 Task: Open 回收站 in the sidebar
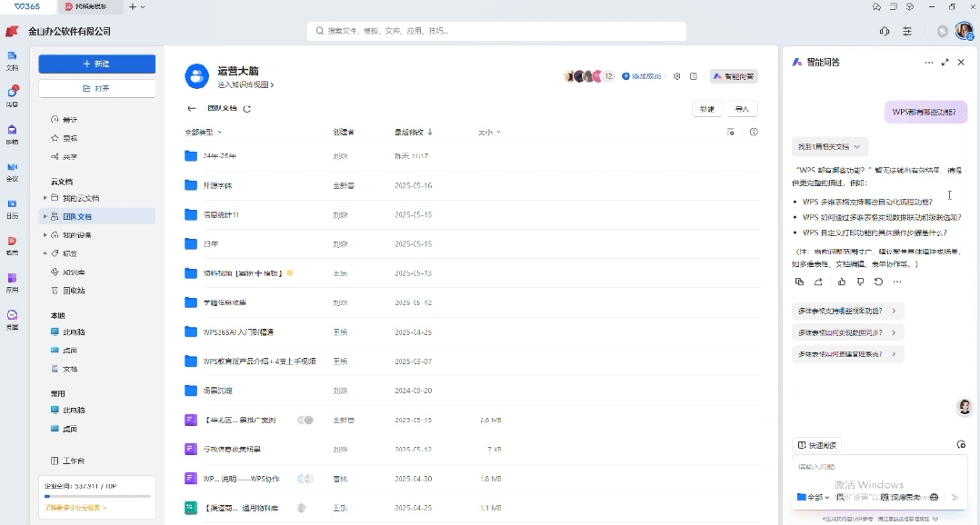pyautogui.click(x=67, y=291)
